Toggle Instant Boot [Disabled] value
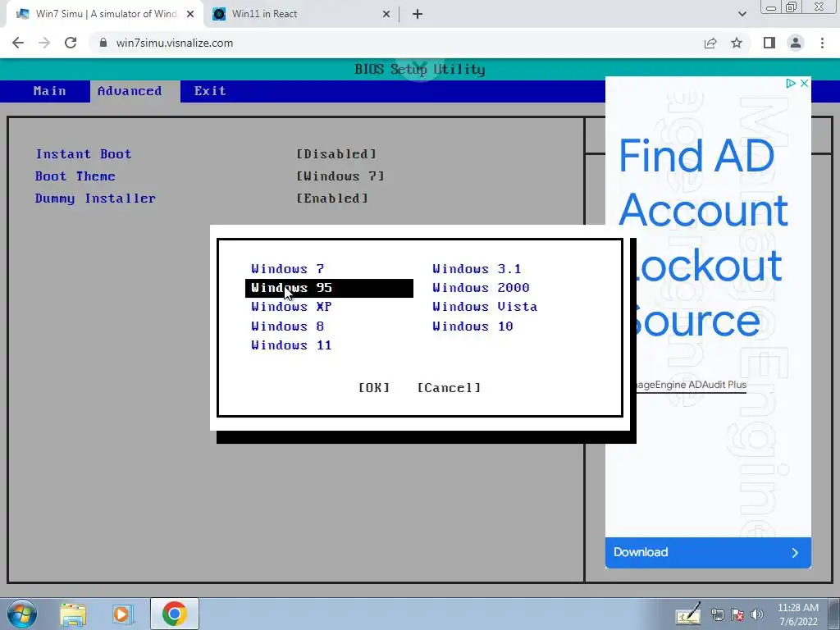 [336, 154]
